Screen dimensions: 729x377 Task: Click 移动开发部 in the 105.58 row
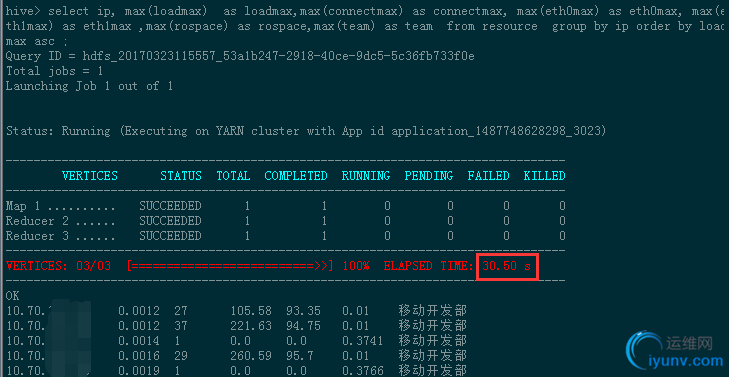(x=432, y=311)
